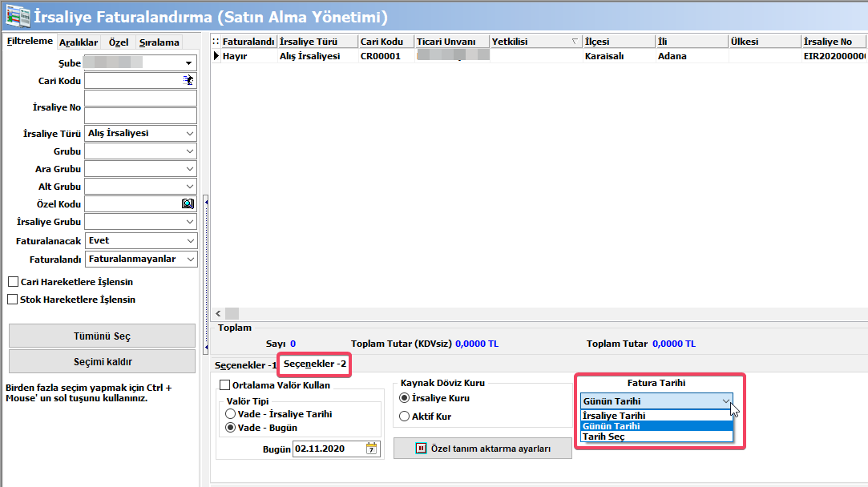Click the first İrsaliye No input field
The height and width of the screenshot is (487, 868).
(140, 98)
